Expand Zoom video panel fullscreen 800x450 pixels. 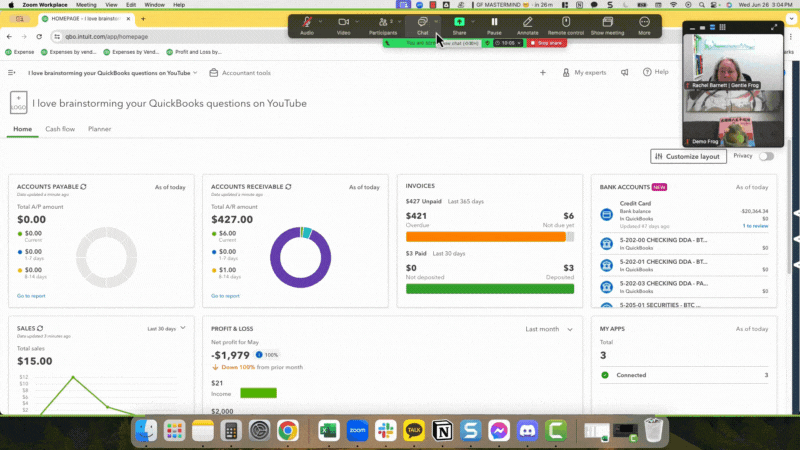774,27
